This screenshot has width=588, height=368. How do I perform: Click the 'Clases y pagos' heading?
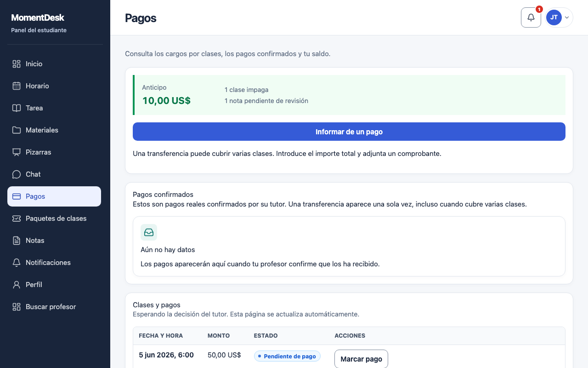click(157, 305)
